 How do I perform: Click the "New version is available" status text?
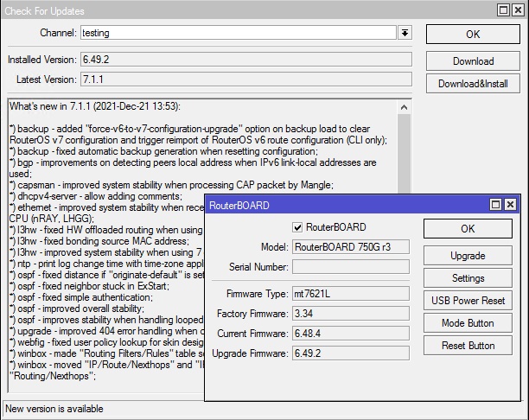click(x=54, y=409)
